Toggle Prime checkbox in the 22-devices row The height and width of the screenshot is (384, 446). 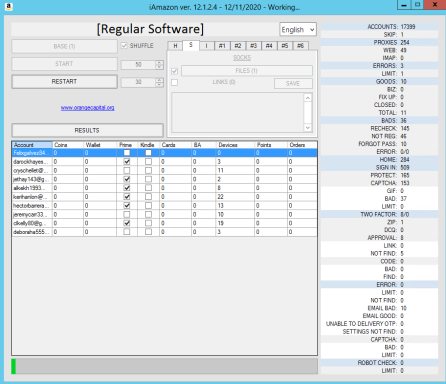(x=127, y=197)
